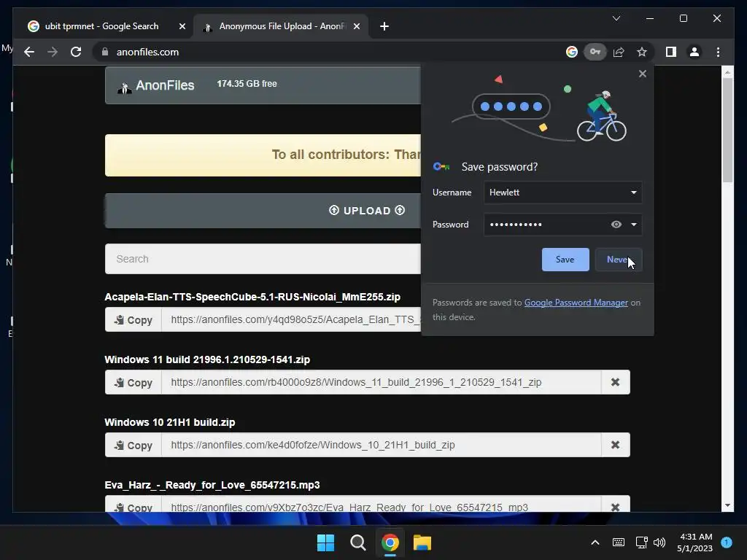Open a new browser tab

[384, 26]
